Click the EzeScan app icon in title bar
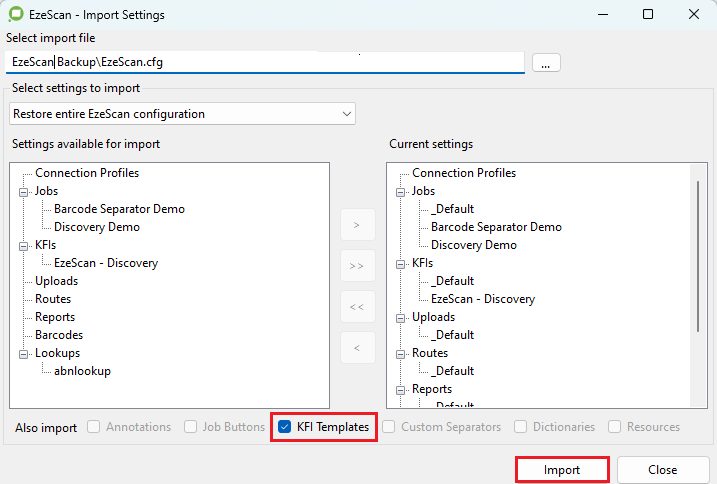The image size is (717, 484). click(x=16, y=15)
